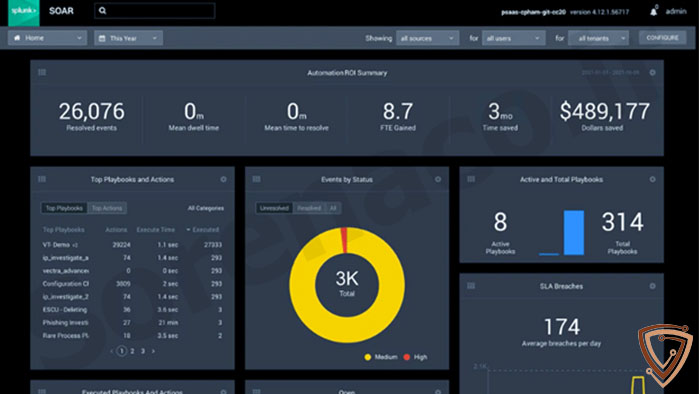Click the red High donut segment
This screenshot has height=394, width=700.
click(x=344, y=241)
